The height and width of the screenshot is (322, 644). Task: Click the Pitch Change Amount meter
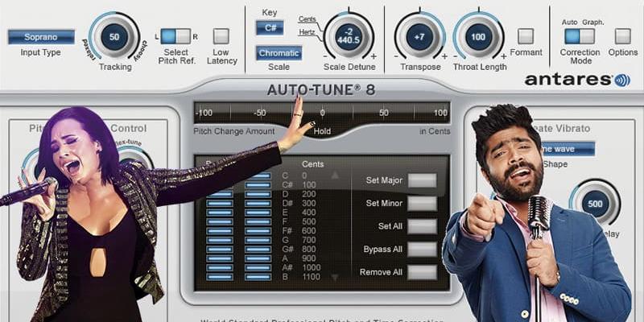click(322, 113)
